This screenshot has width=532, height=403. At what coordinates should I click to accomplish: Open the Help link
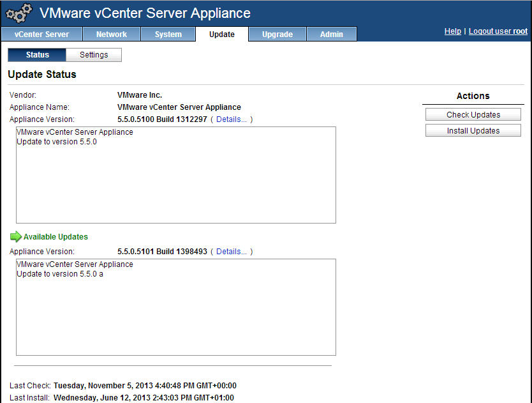click(x=452, y=31)
